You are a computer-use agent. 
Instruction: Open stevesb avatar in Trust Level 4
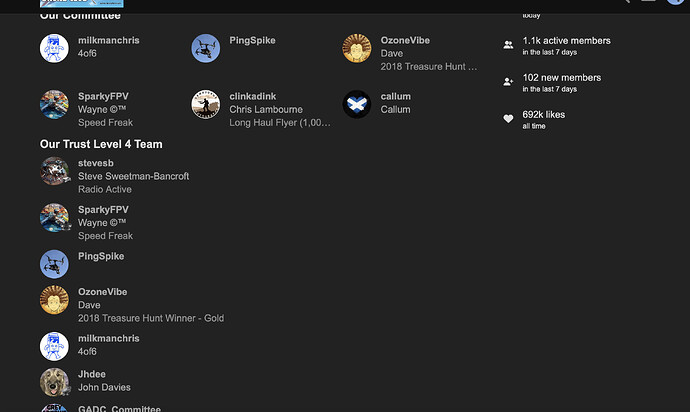54,171
